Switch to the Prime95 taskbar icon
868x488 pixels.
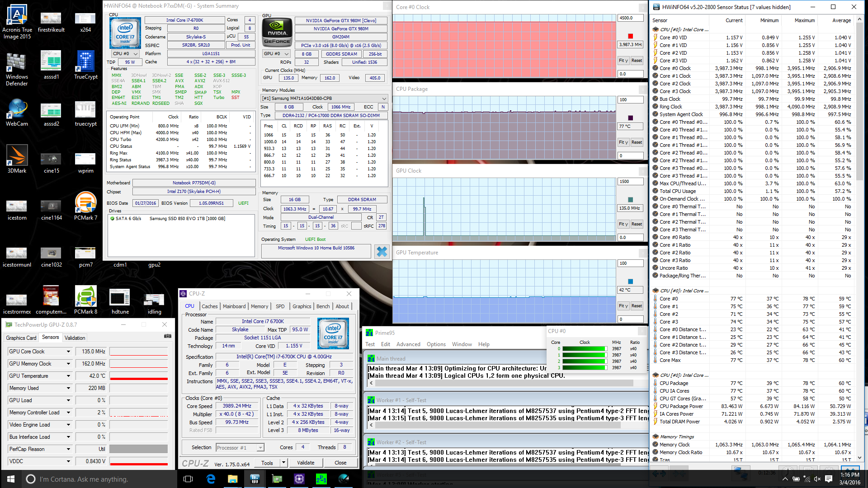pos(321,479)
